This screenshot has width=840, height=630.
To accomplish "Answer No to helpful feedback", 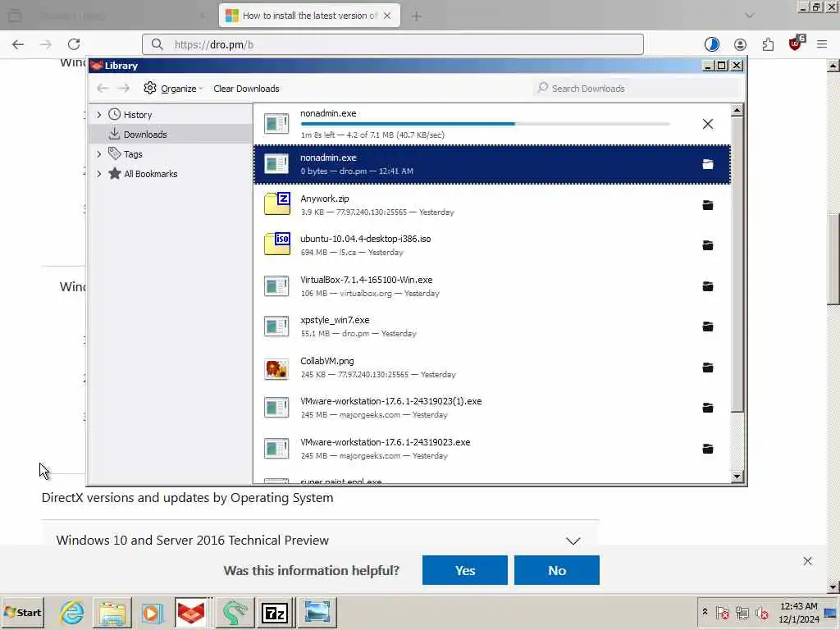I will [x=557, y=570].
